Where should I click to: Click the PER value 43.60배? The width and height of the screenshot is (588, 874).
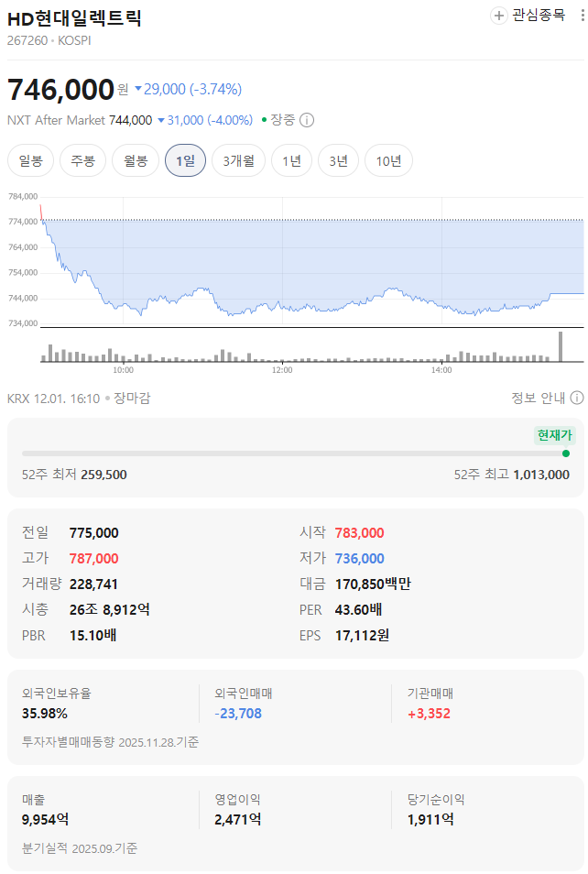tap(358, 609)
